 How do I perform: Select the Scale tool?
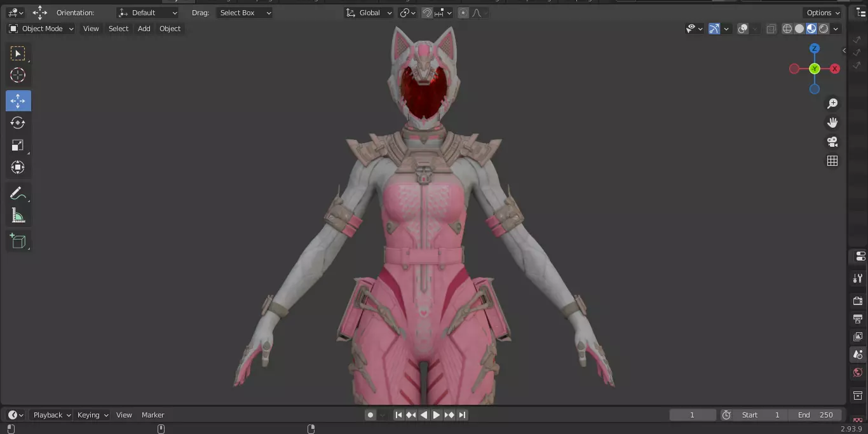[18, 146]
